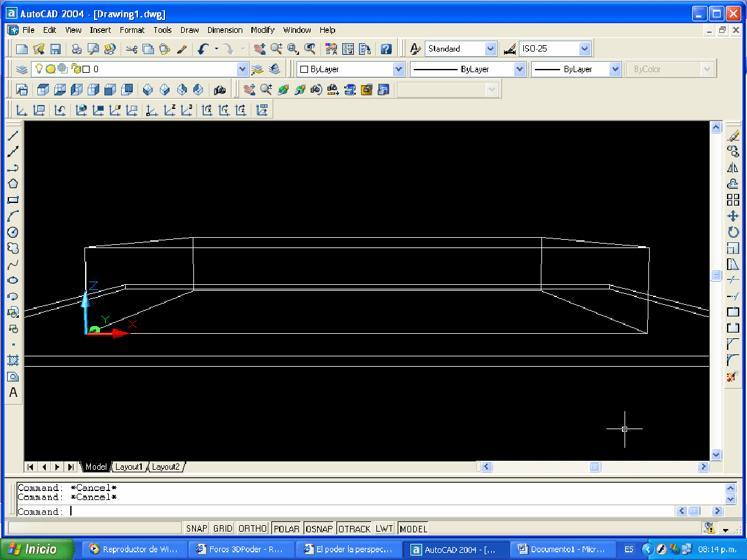Expand the layer 0 dropdown list
The height and width of the screenshot is (560, 747).
point(242,69)
